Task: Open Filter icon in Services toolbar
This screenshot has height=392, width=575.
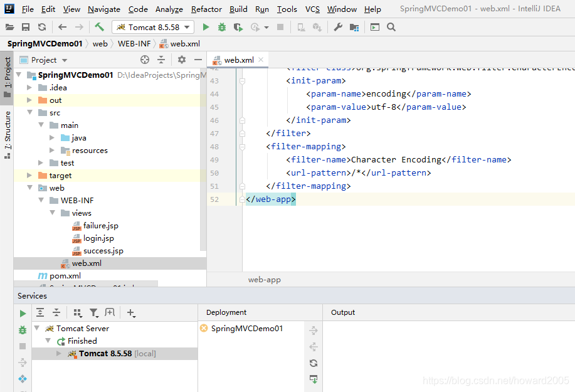Action: point(94,313)
